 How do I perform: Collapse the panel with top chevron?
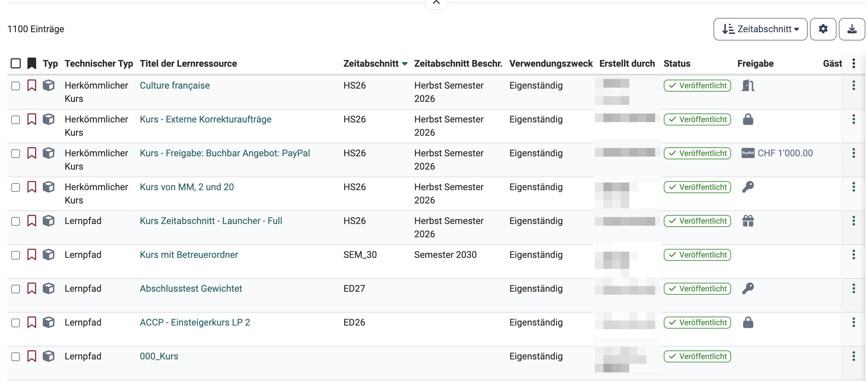point(436,3)
